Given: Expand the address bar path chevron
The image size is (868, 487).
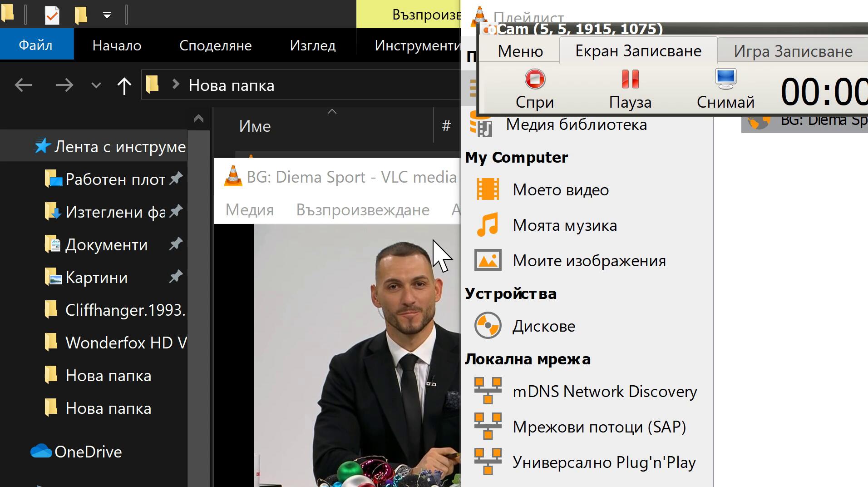Looking at the screenshot, I should [176, 85].
